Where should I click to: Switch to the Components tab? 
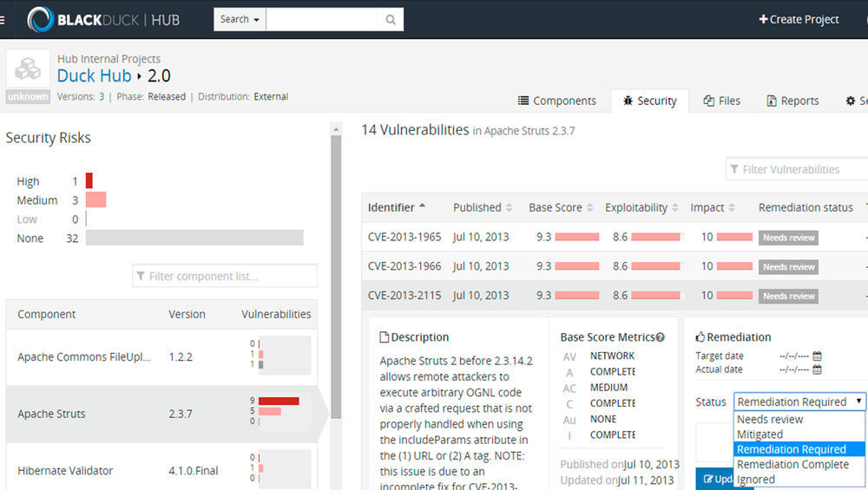(557, 101)
